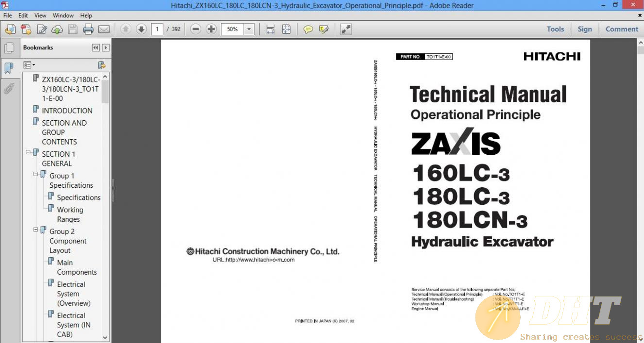Zoom in with the plus button

click(x=211, y=29)
